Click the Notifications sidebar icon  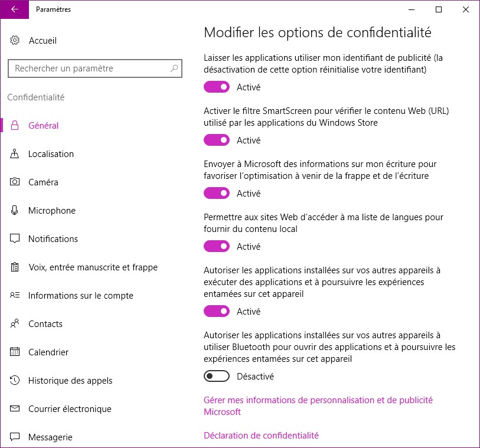click(x=15, y=239)
